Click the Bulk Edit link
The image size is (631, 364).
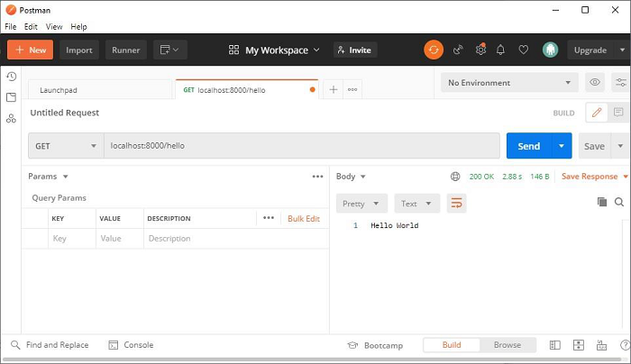click(304, 218)
